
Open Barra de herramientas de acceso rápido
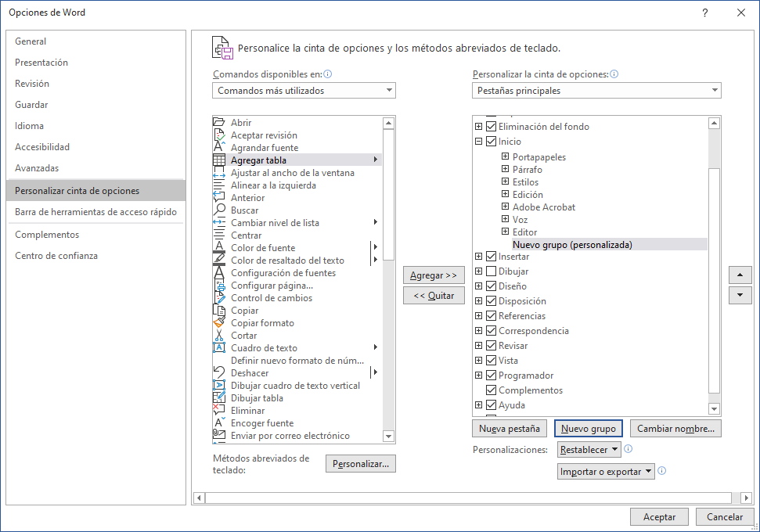pos(95,212)
